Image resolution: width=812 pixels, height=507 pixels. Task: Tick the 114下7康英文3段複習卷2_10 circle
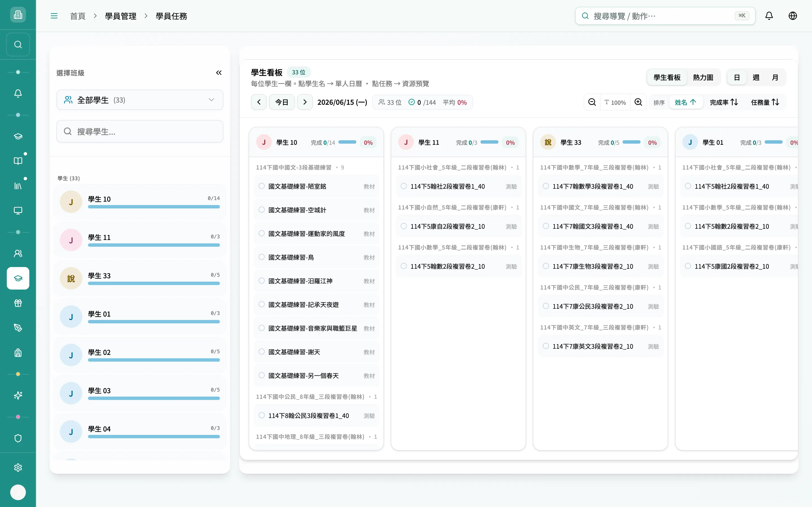pos(546,346)
